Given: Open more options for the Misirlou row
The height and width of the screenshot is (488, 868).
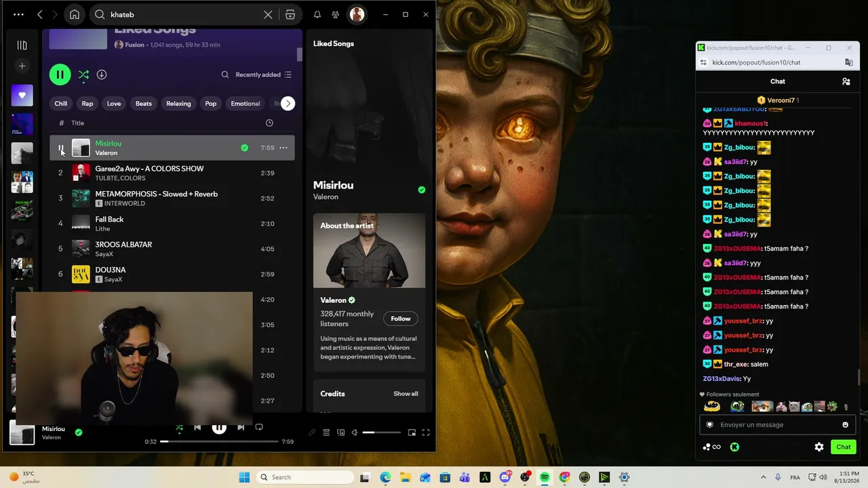Looking at the screenshot, I should coord(283,148).
